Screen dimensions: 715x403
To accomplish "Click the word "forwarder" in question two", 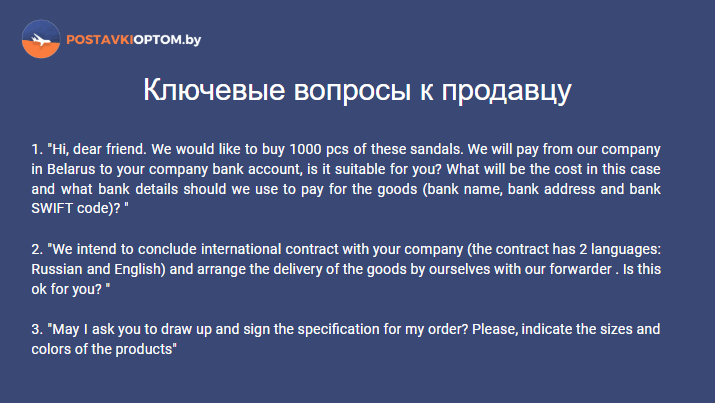I will point(580,269).
